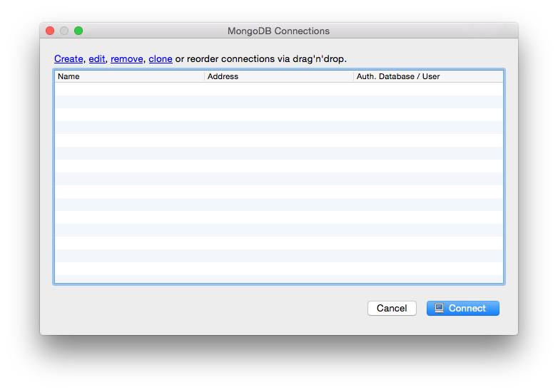This screenshot has height=392, width=558.
Task: Sort by the Address column header
Action: click(278, 76)
